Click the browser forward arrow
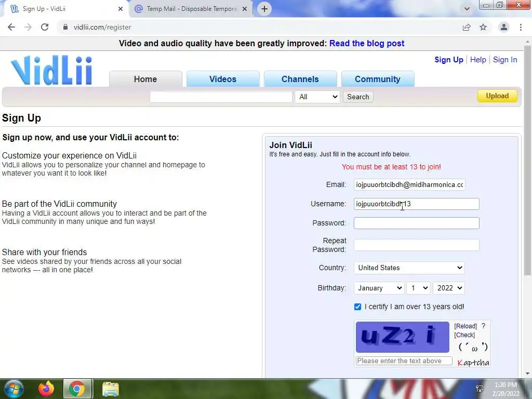532x399 pixels. (x=28, y=27)
